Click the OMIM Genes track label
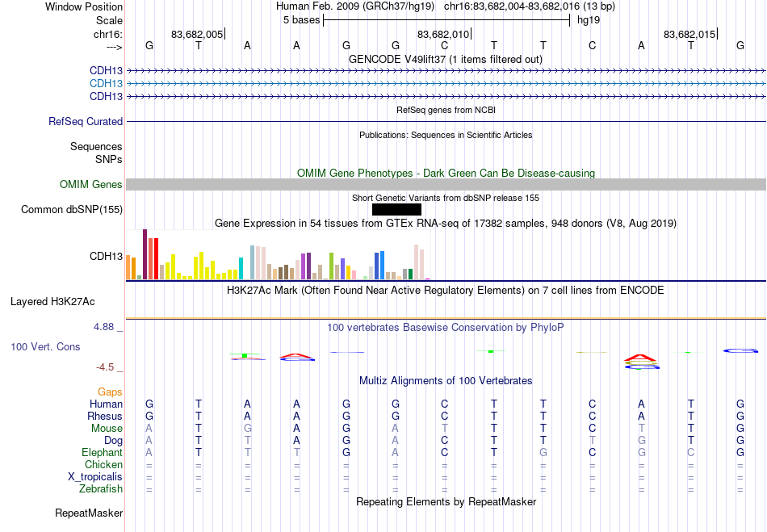The width and height of the screenshot is (767, 532). (91, 184)
